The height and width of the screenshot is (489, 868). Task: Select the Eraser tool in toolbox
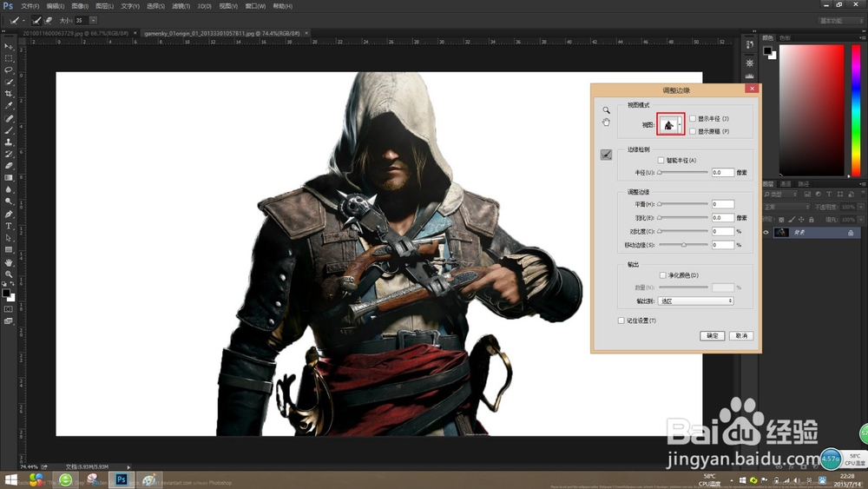pos(9,166)
